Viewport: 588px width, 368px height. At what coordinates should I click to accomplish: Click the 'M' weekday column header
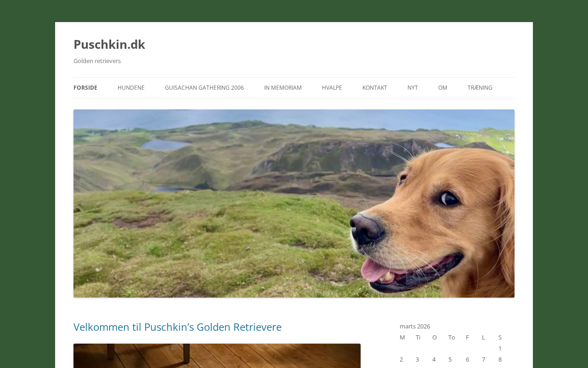point(402,337)
